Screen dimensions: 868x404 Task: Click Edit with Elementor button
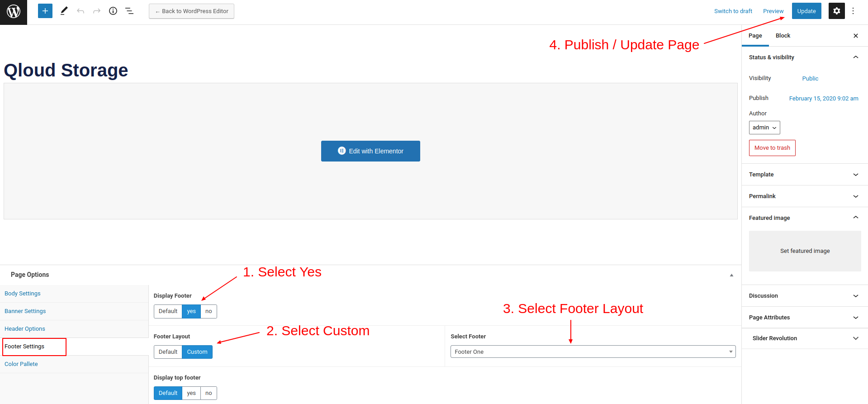370,151
